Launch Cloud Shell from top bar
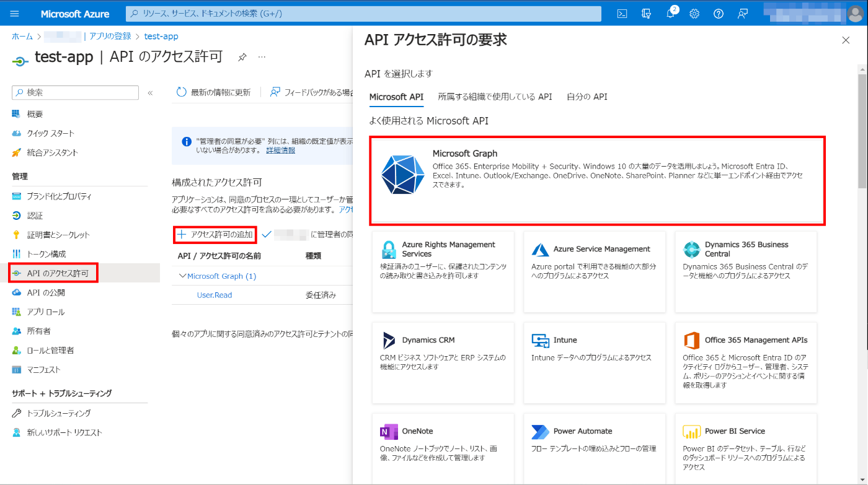Screen dimensions: 868x485 tap(622, 14)
